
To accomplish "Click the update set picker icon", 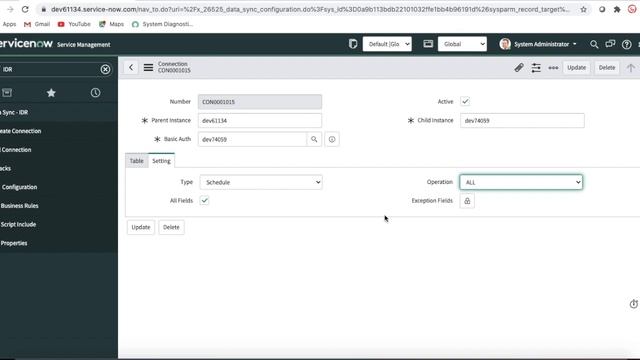I will (353, 44).
